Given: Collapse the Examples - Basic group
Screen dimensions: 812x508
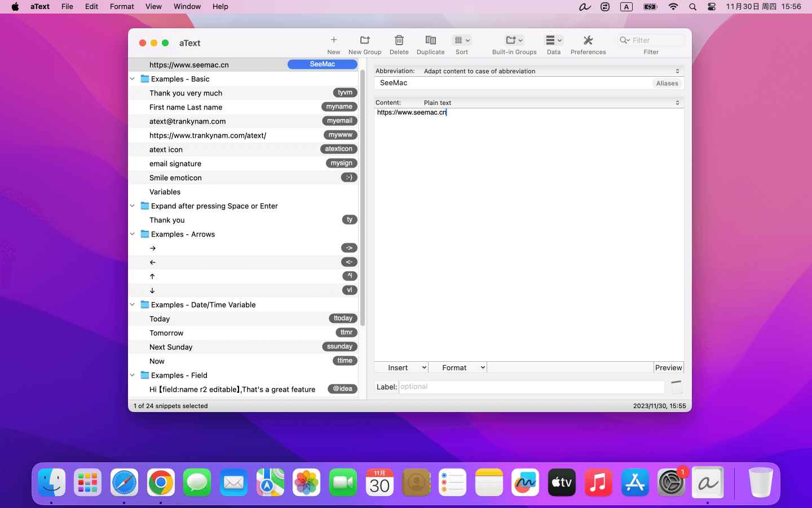Looking at the screenshot, I should (133, 79).
